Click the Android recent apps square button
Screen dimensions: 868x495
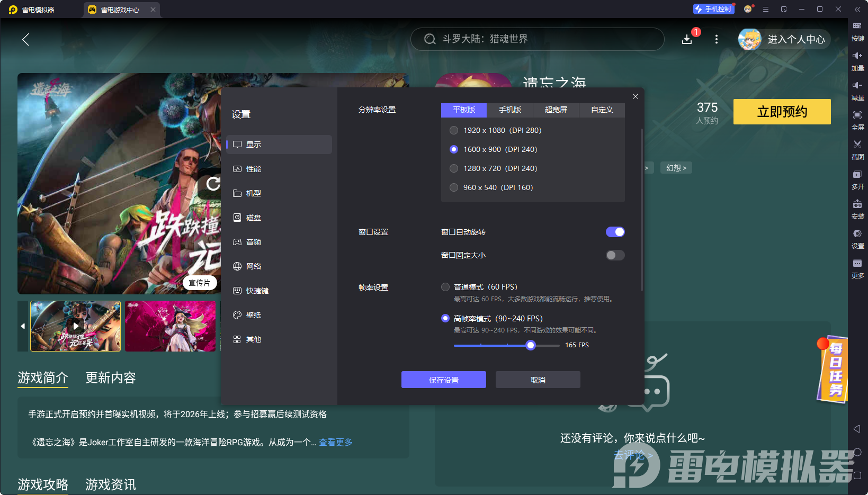click(857, 475)
